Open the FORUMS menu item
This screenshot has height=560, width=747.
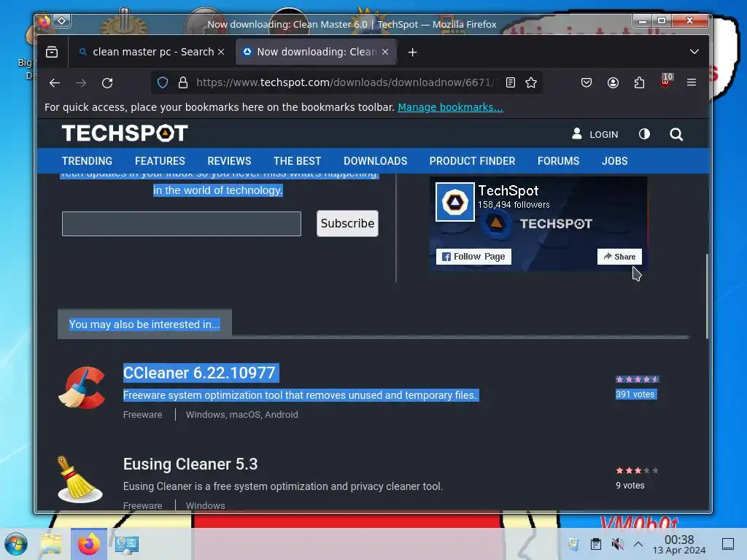[x=558, y=161]
